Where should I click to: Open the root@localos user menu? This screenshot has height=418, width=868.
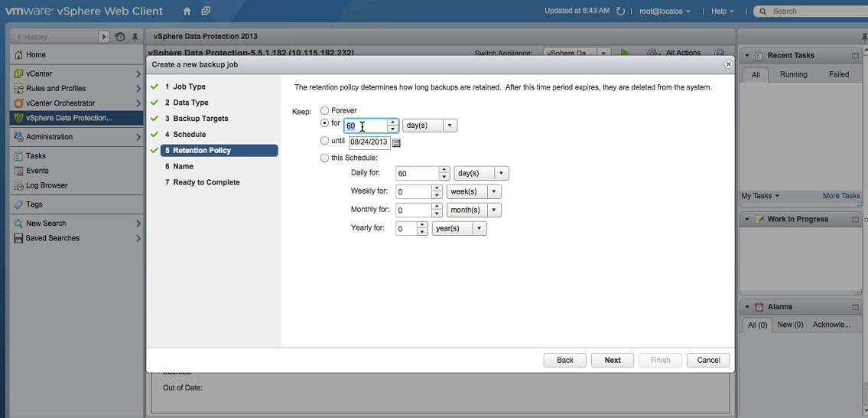point(665,11)
